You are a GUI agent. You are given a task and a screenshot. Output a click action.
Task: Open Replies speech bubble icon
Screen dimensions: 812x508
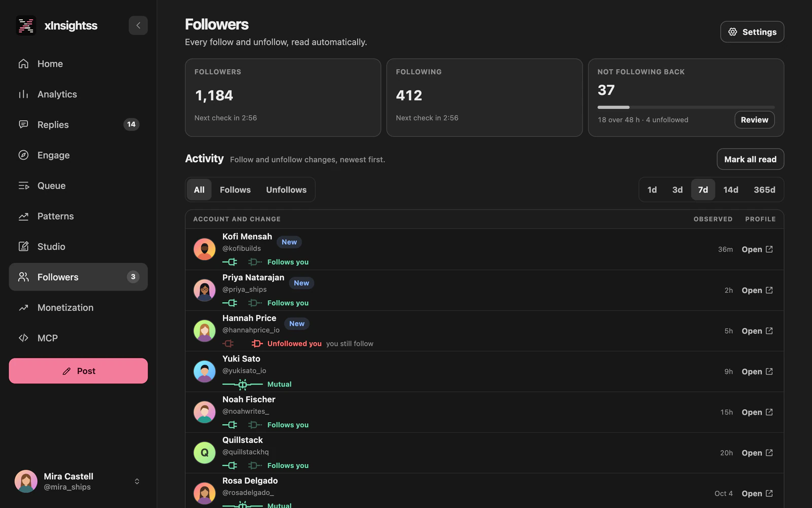pos(23,124)
